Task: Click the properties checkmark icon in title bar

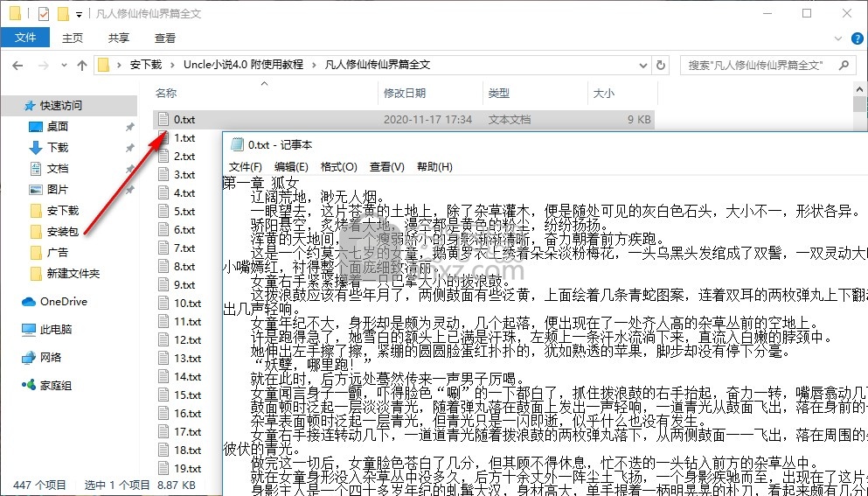Action: coord(43,13)
